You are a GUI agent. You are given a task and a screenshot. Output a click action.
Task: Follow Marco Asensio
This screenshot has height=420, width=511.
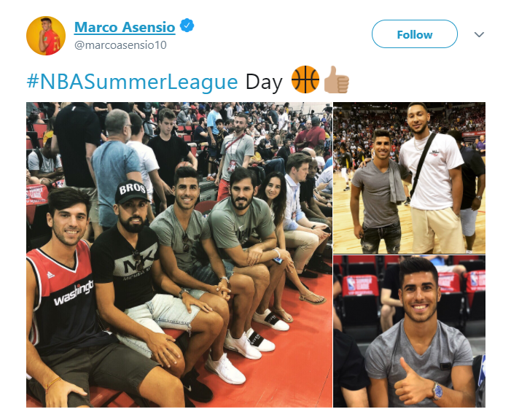pyautogui.click(x=415, y=34)
